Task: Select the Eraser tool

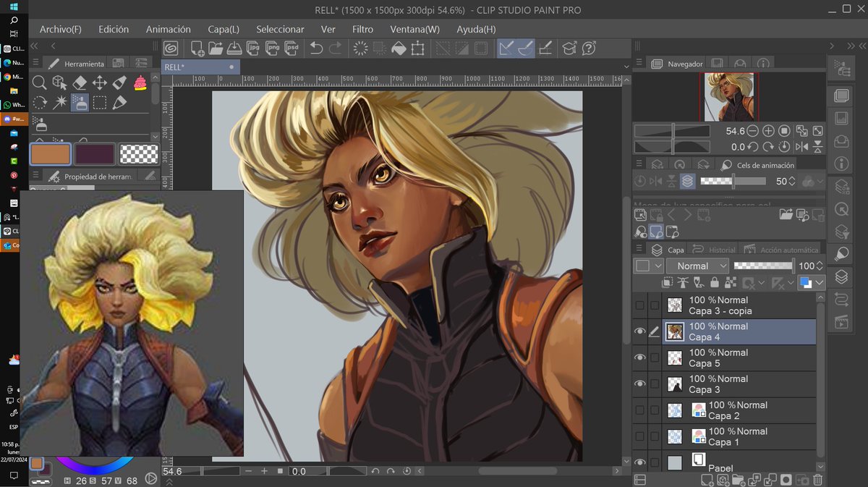Action: [x=80, y=83]
